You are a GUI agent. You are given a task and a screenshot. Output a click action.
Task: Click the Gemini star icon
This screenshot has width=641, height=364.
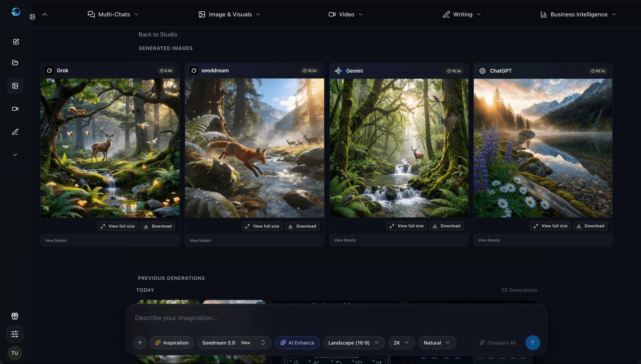pos(338,71)
